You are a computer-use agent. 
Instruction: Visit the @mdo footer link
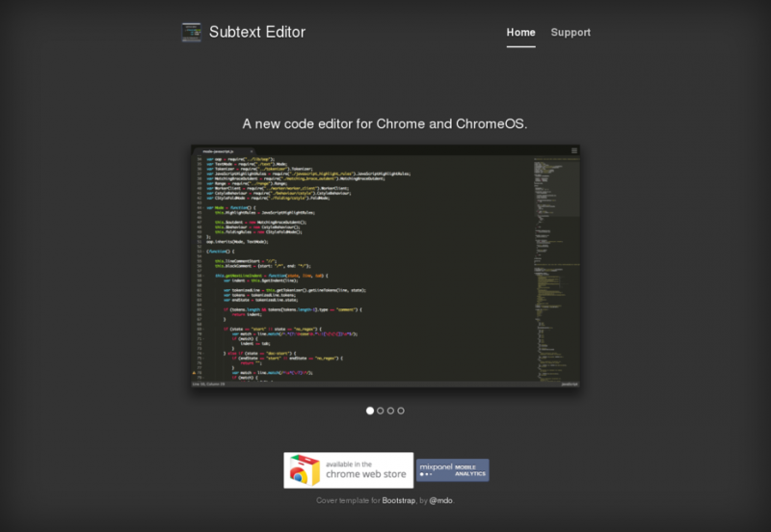[440, 501]
